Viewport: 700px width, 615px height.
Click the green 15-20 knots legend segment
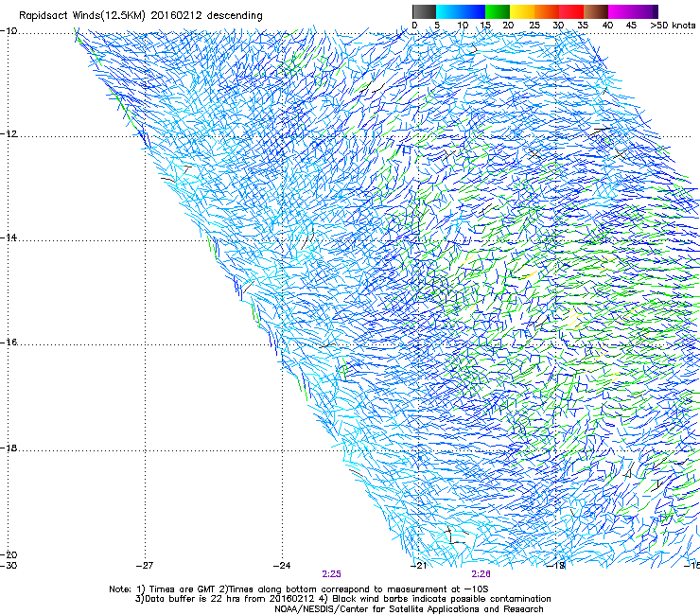click(498, 11)
